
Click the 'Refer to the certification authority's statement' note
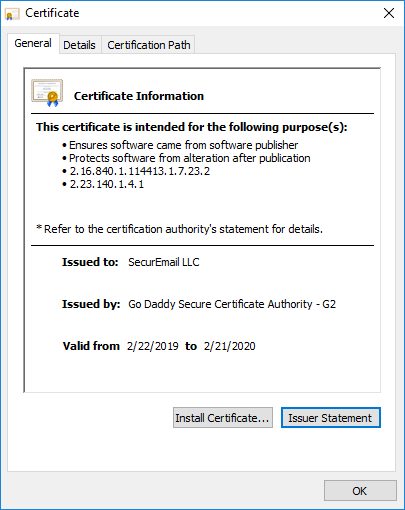point(180,229)
